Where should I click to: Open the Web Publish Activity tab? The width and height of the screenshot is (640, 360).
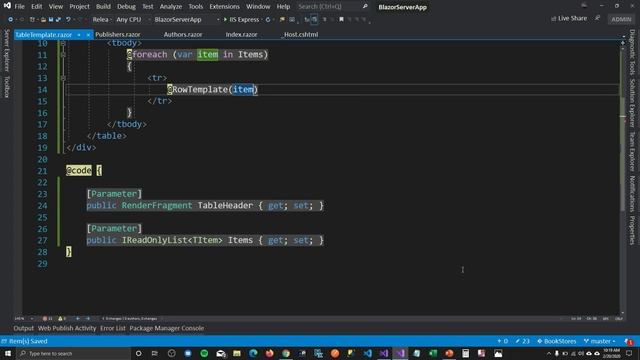[x=67, y=328]
